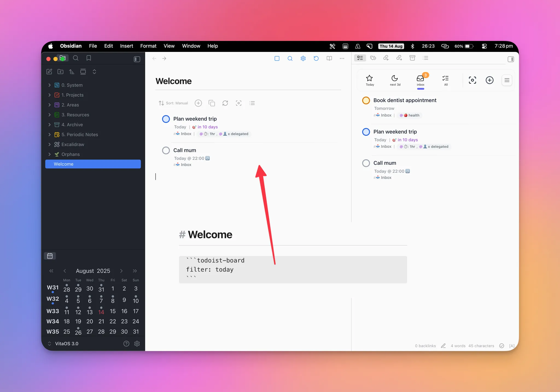The height and width of the screenshot is (392, 560).
Task: Open more options menu for the note
Action: [x=342, y=58]
